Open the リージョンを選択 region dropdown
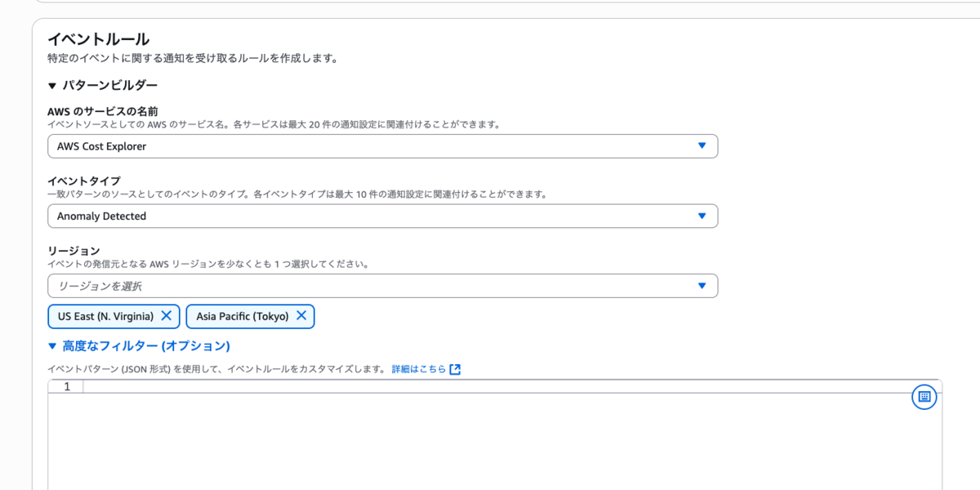This screenshot has width=980, height=490. click(382, 286)
